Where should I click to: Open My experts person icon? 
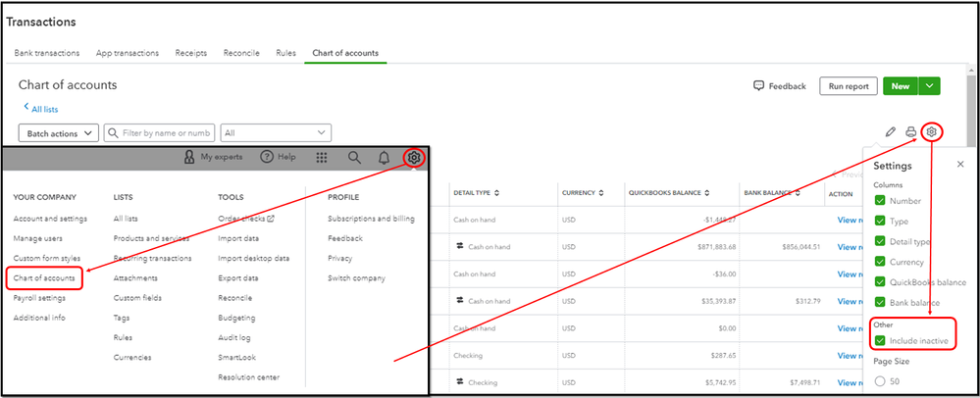tap(189, 157)
